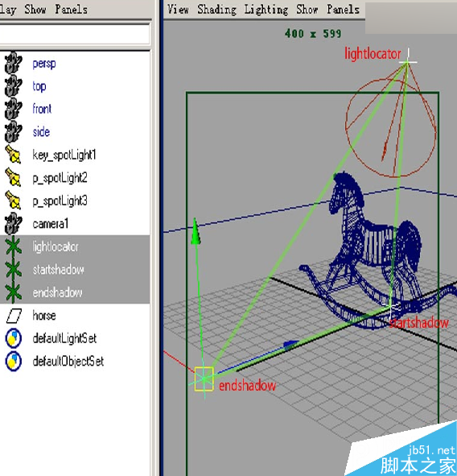The height and width of the screenshot is (476, 457).
Task: Open the outliner Panels menu
Action: pyautogui.click(x=72, y=10)
